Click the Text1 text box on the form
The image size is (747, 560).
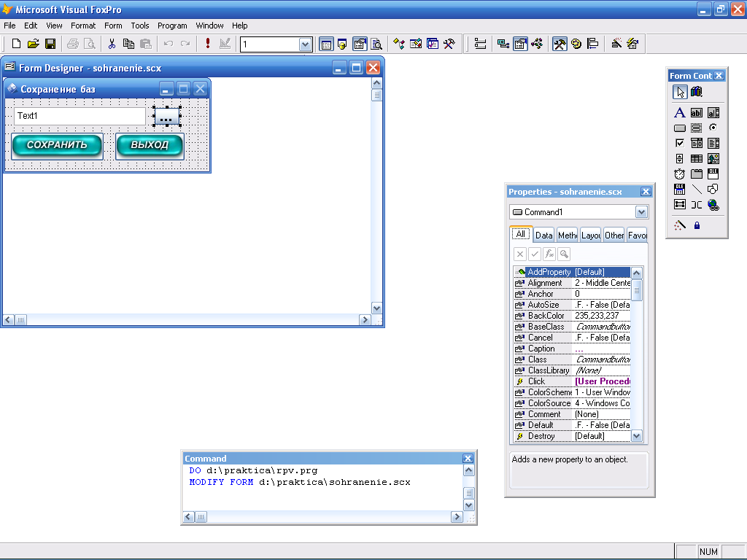(x=80, y=116)
